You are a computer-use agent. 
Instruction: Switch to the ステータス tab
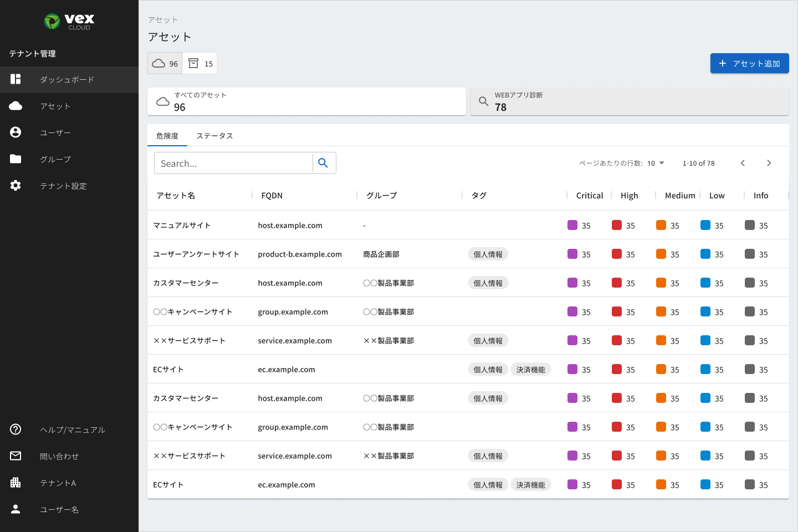click(214, 135)
